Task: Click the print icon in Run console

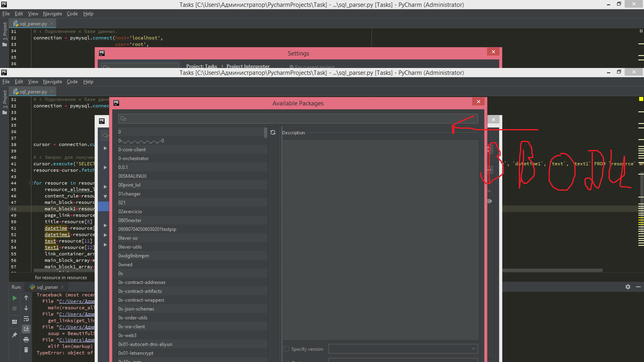Action: click(x=26, y=339)
